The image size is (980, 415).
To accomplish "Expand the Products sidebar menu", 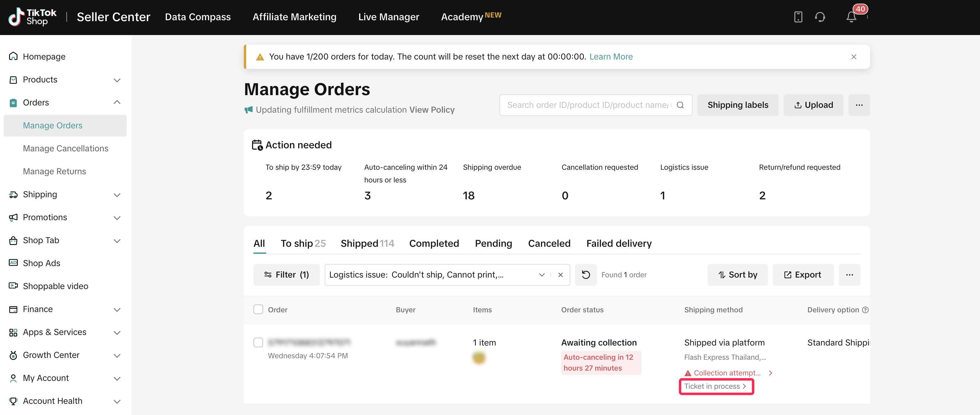I will point(117,80).
